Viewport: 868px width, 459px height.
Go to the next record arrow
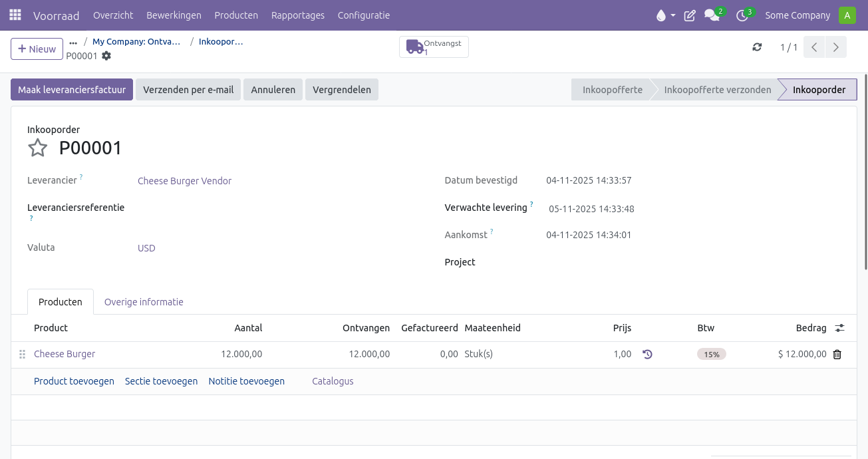click(835, 47)
